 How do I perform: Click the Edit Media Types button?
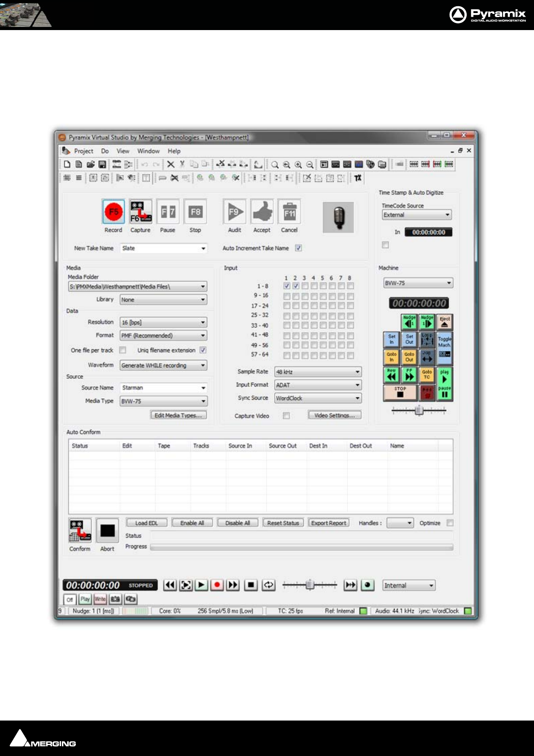pyautogui.click(x=179, y=415)
